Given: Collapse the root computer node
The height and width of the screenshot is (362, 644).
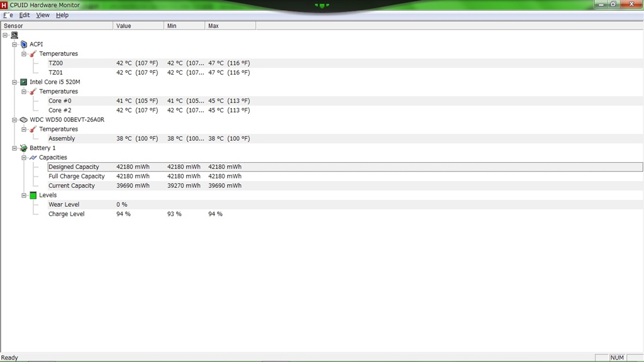Looking at the screenshot, I should (5, 35).
